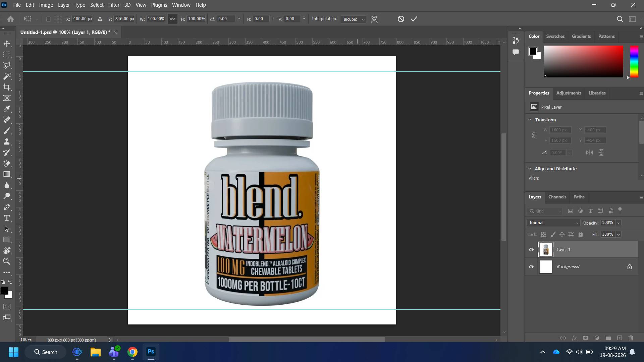Open the Filter menu

tap(114, 5)
